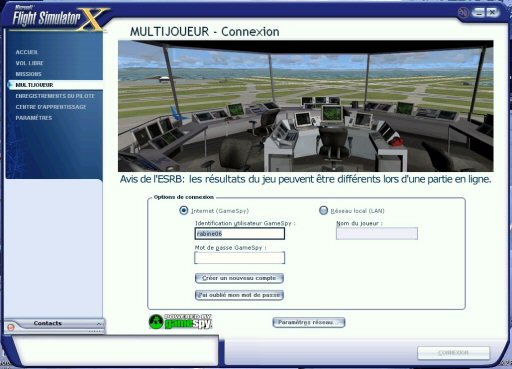Screen dimensions: 512x369
Task: Open PARAMÈTRES in sidebar
Action: pos(34,118)
